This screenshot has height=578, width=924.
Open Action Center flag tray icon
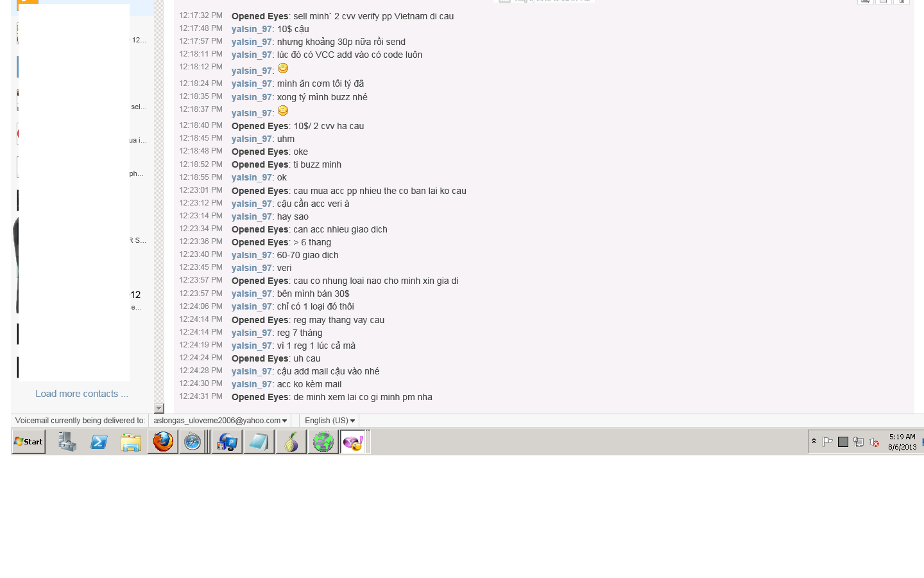pos(828,442)
